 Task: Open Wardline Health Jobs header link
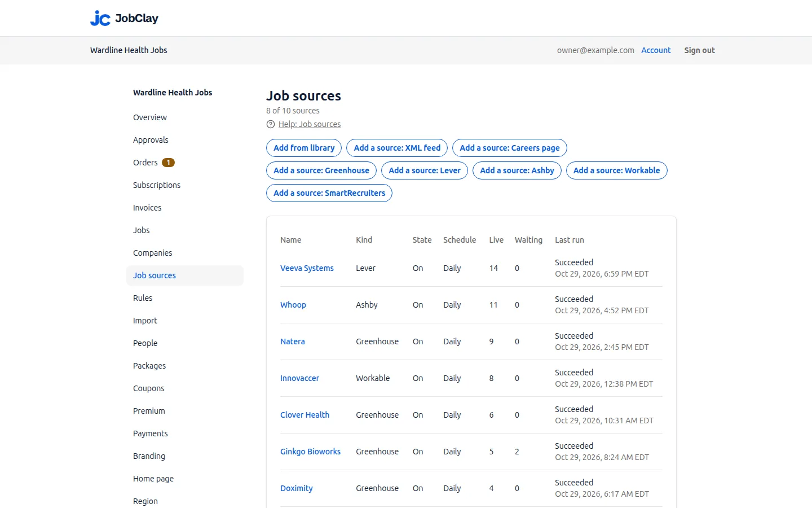pyautogui.click(x=129, y=50)
